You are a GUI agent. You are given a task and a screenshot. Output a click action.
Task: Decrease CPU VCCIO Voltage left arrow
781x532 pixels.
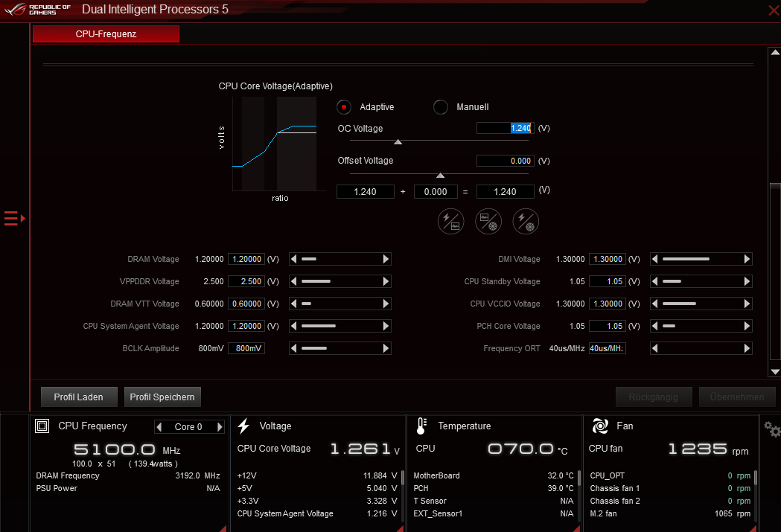coord(655,304)
